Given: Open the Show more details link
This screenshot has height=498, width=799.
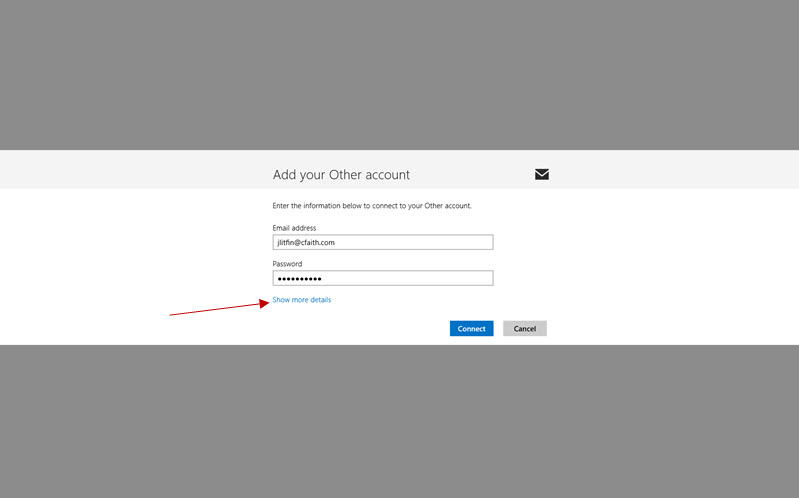Looking at the screenshot, I should coord(302,300).
